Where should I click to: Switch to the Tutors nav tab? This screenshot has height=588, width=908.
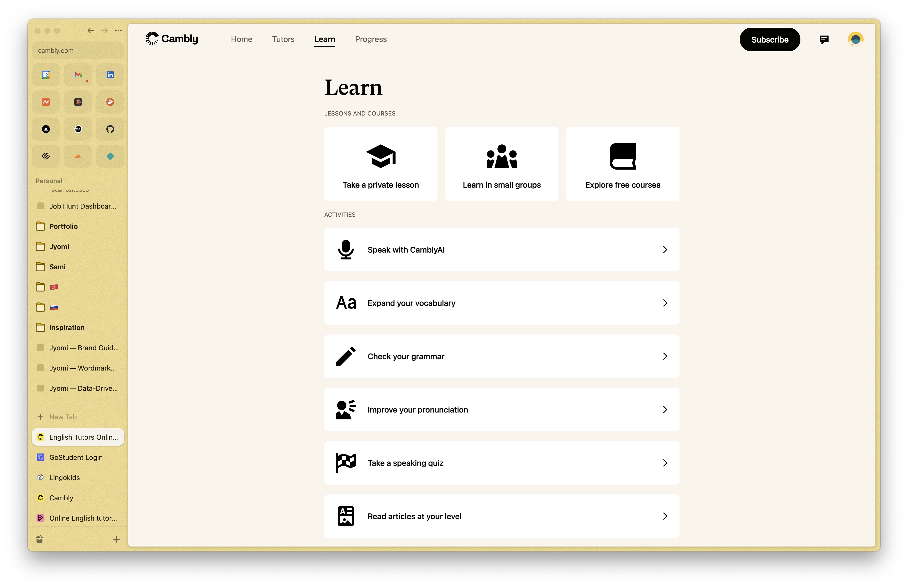click(283, 39)
